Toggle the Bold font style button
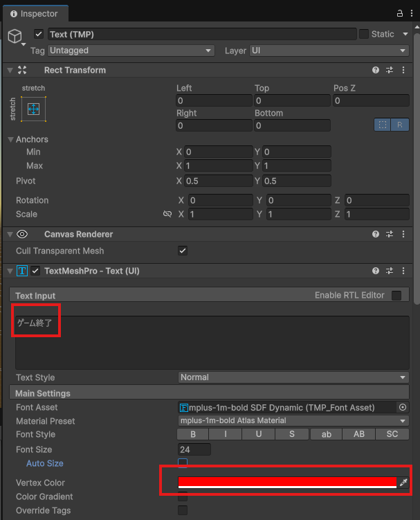Screen dimensions: 420x520 tap(193, 435)
